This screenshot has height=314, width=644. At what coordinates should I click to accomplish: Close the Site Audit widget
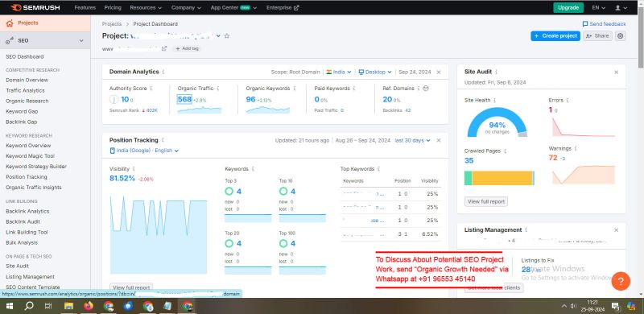click(616, 72)
